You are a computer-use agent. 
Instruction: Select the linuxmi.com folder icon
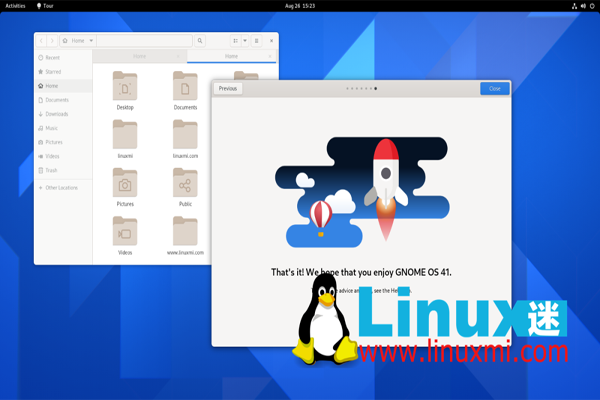coord(185,134)
